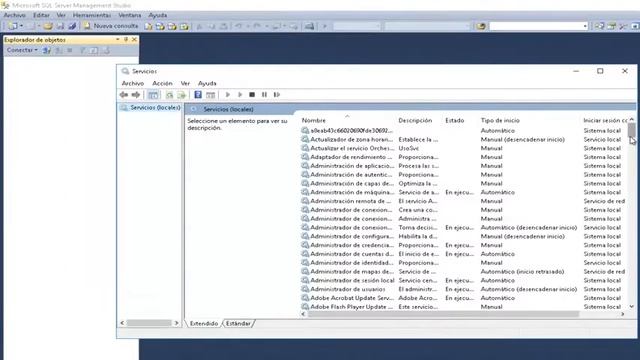Screen dimensions: 640x360
Task: Click the Tipo de inicio column header
Action: 500,120
